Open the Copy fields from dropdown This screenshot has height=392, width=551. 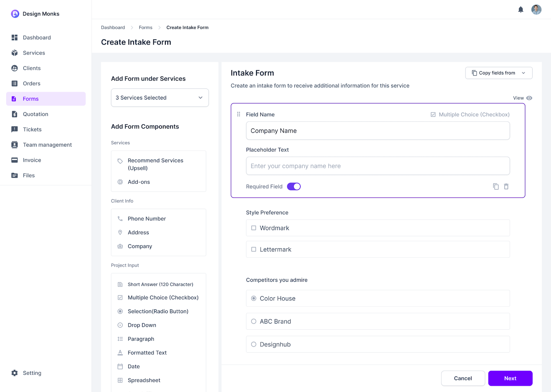(x=499, y=73)
